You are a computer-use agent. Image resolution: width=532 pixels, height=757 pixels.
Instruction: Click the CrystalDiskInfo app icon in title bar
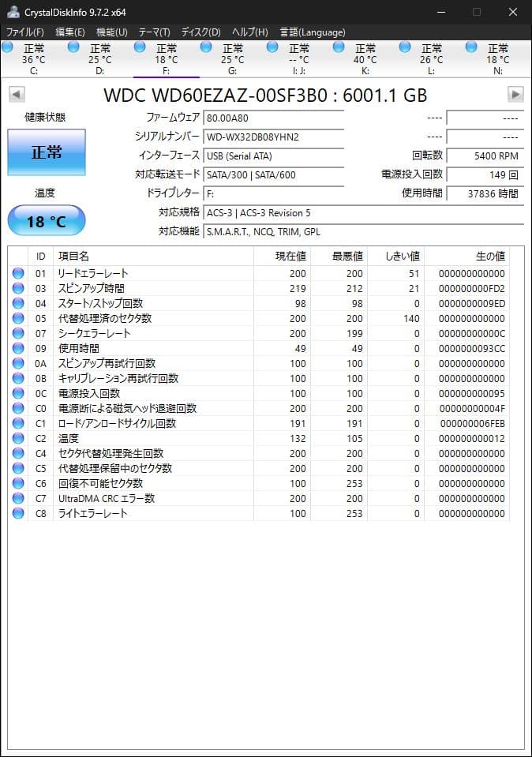click(13, 12)
